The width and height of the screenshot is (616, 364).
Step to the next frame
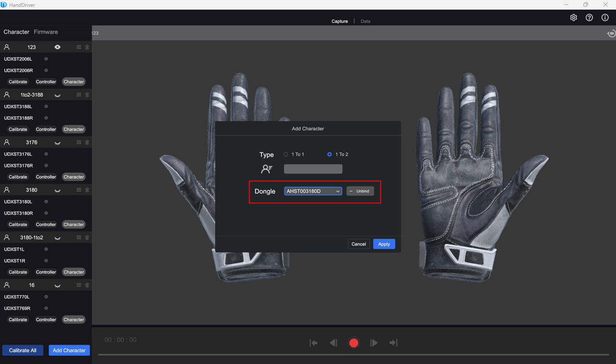click(374, 343)
